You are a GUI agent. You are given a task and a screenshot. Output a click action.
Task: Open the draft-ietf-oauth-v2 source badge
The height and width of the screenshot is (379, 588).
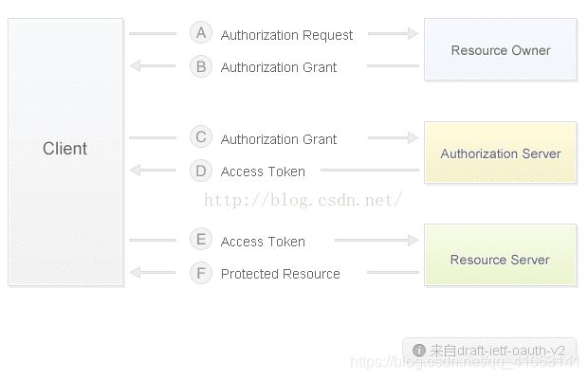[x=489, y=351]
